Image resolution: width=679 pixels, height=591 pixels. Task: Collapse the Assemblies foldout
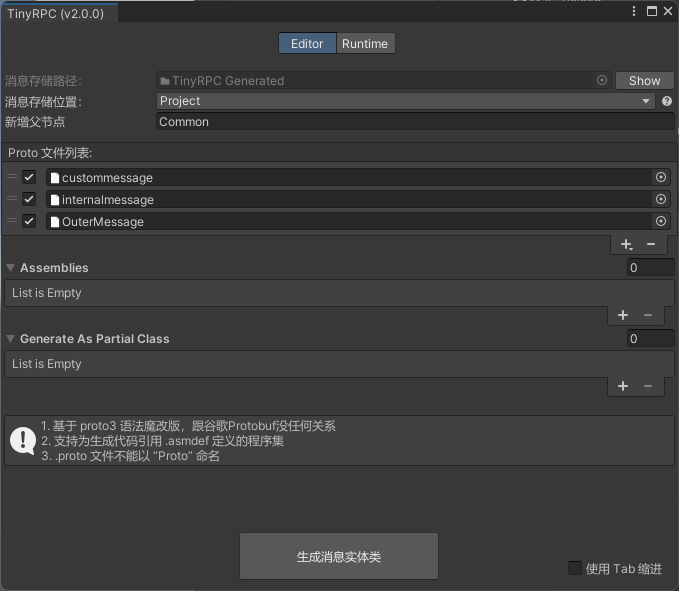pyautogui.click(x=11, y=268)
